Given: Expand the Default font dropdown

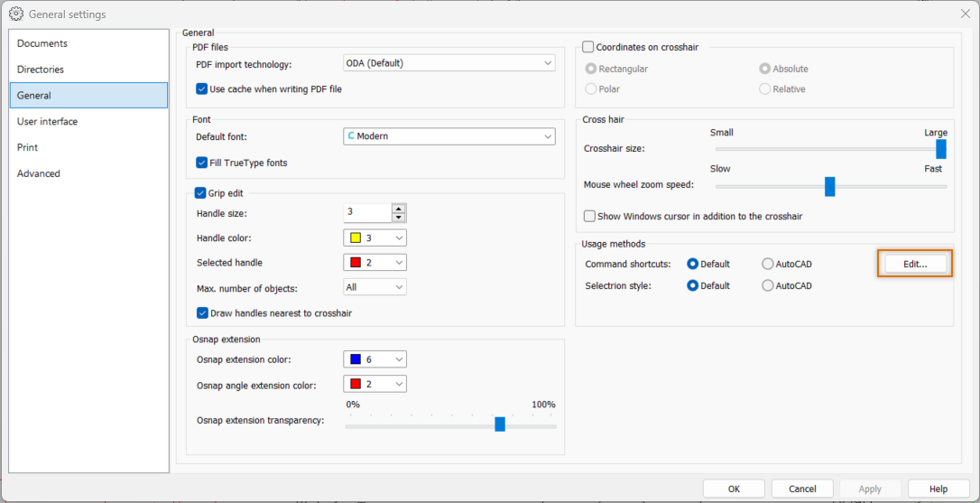Looking at the screenshot, I should tap(448, 136).
